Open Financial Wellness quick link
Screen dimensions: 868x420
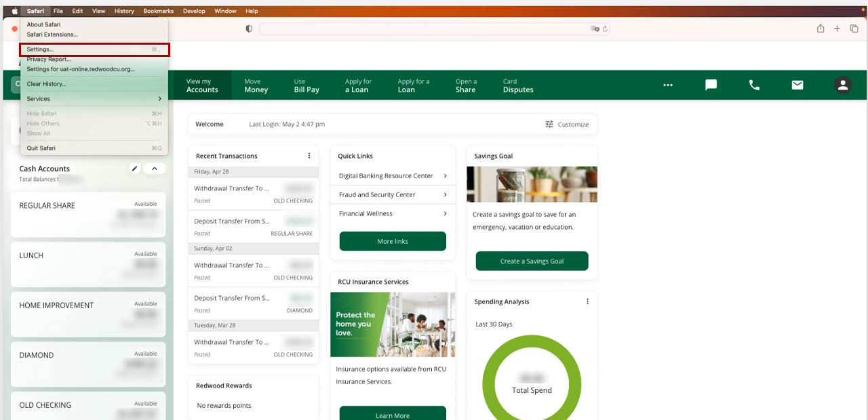tap(393, 213)
